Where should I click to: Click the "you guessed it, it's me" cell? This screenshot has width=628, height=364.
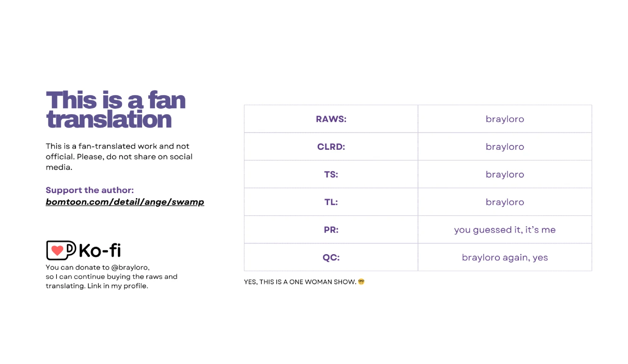point(505,230)
